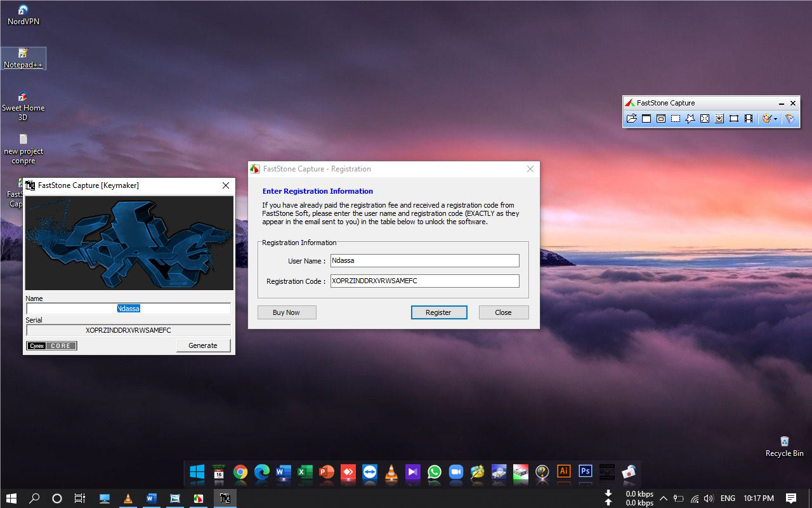Click the Buy Now button

tap(286, 312)
